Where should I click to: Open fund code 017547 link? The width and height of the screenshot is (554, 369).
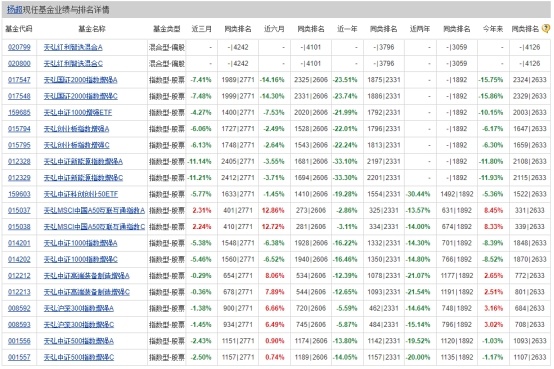[x=19, y=80]
